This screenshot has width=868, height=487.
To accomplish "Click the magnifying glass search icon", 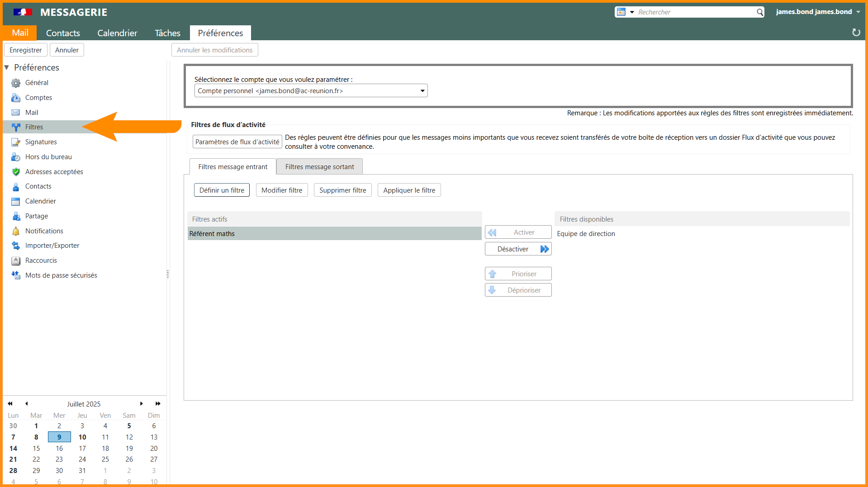I will click(760, 12).
